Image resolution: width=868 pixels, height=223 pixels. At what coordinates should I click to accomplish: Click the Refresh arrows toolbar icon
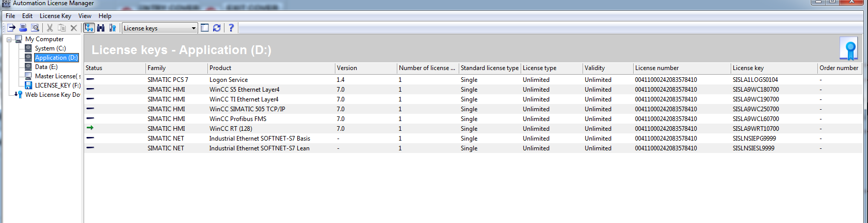[x=217, y=28]
